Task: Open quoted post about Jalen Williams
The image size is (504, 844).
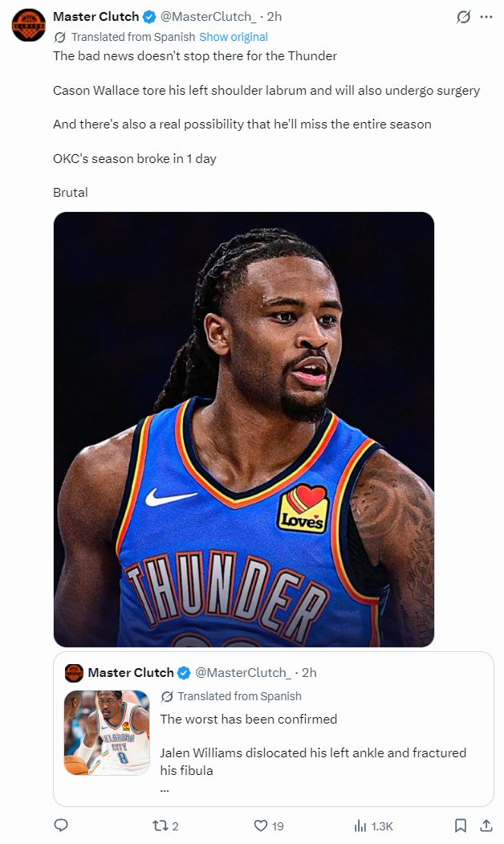Action: (x=273, y=729)
